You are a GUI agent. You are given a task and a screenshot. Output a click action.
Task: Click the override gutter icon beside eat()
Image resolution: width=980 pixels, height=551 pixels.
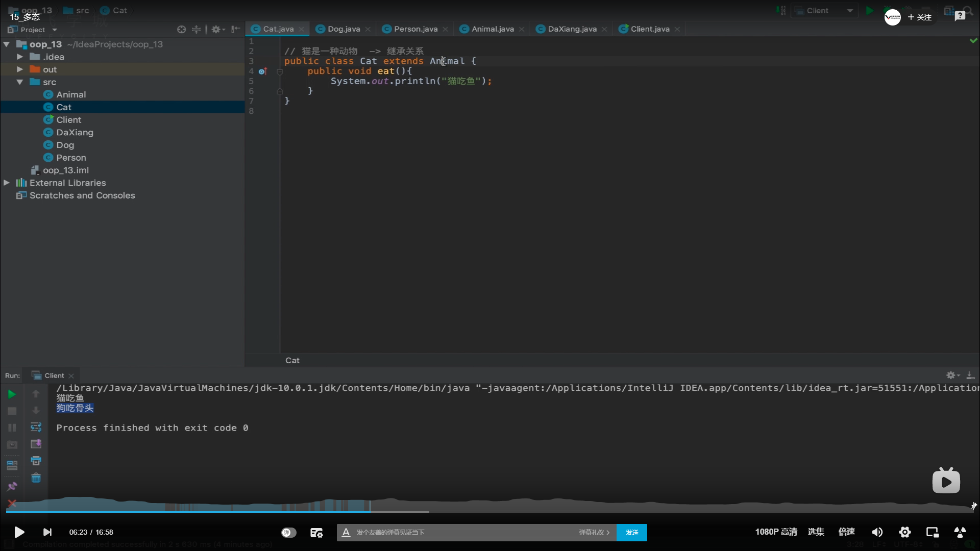[x=262, y=71]
